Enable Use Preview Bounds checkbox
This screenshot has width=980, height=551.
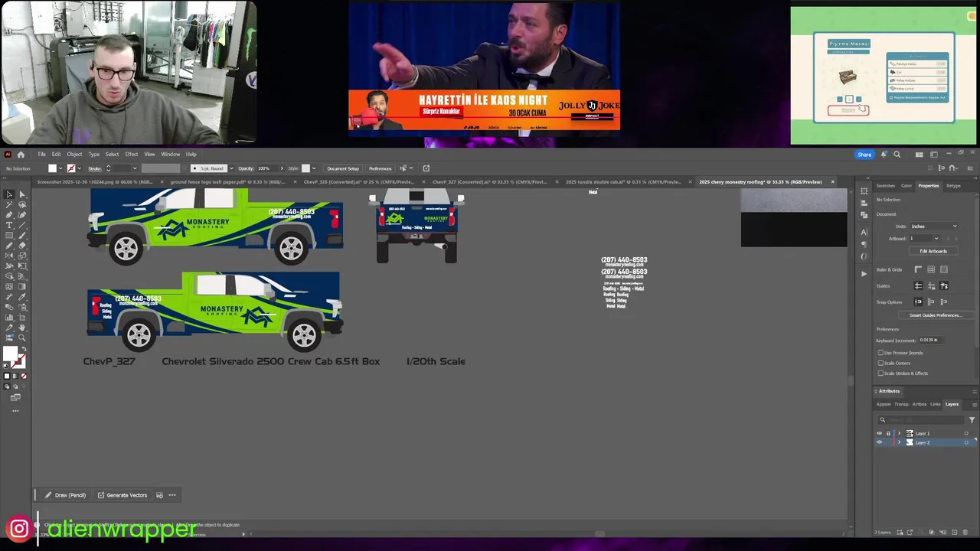880,353
